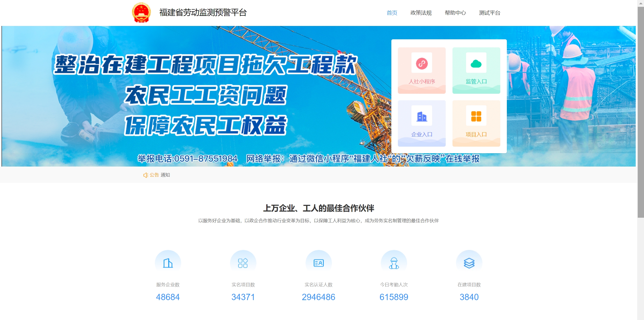Open 测试平台 navigation item
Viewport: 644px width, 320px height.
(489, 13)
